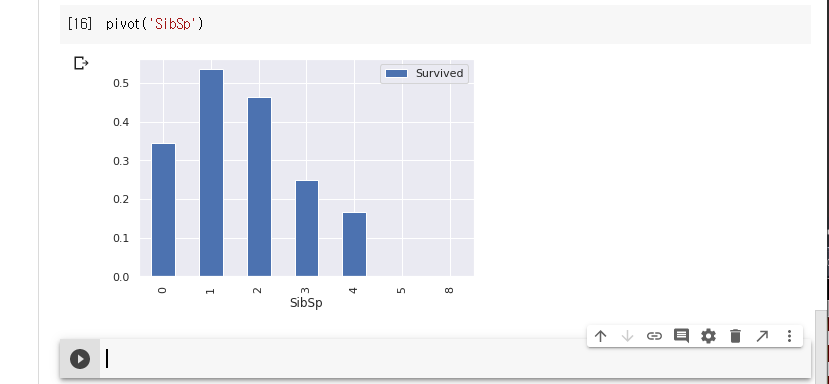Move cell down with arrow icon
This screenshot has width=829, height=384.
pos(627,336)
